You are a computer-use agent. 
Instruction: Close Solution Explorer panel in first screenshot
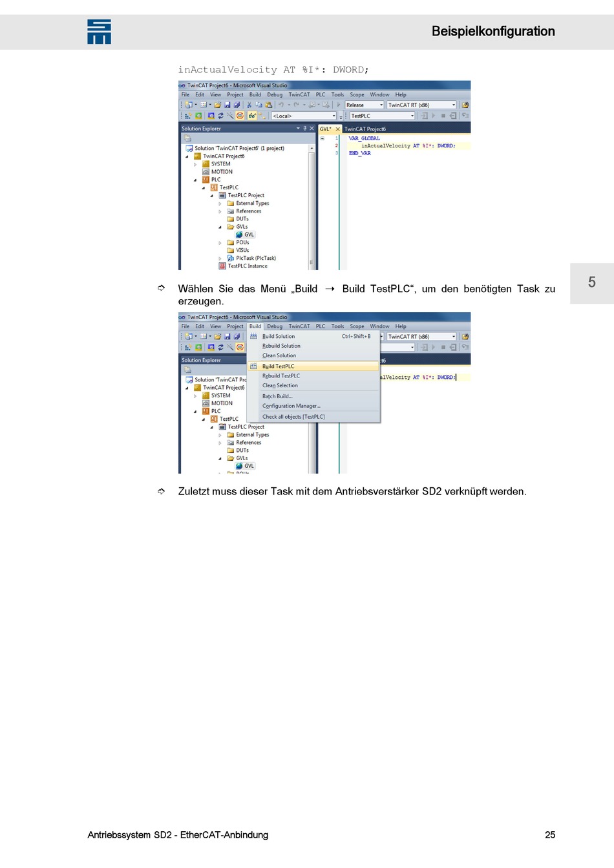(x=312, y=129)
